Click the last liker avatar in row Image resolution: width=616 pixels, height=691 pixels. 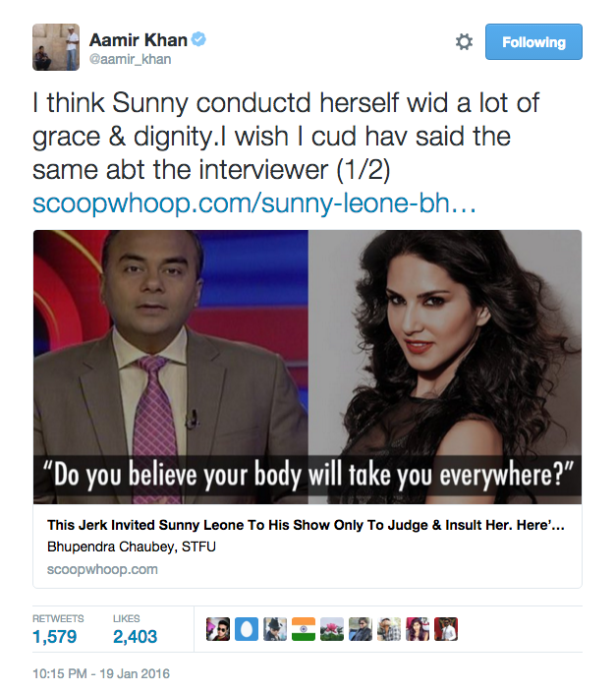pos(446,629)
